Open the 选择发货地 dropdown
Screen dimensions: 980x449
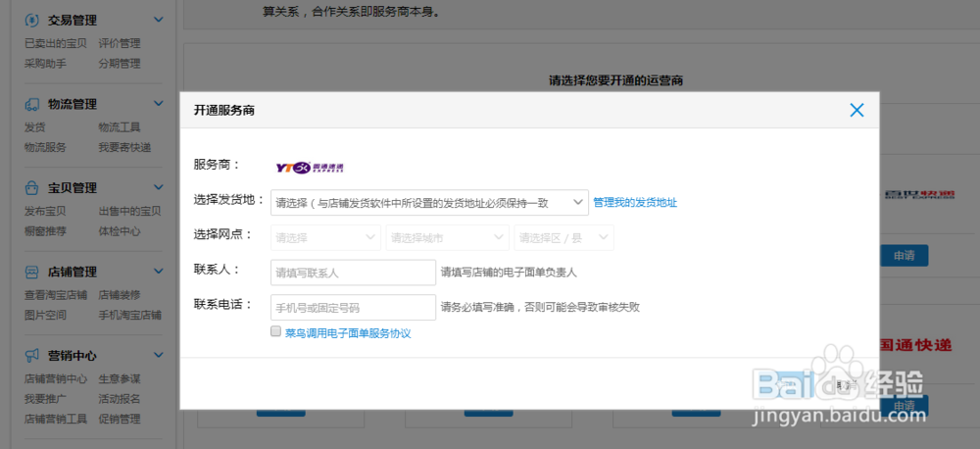429,203
